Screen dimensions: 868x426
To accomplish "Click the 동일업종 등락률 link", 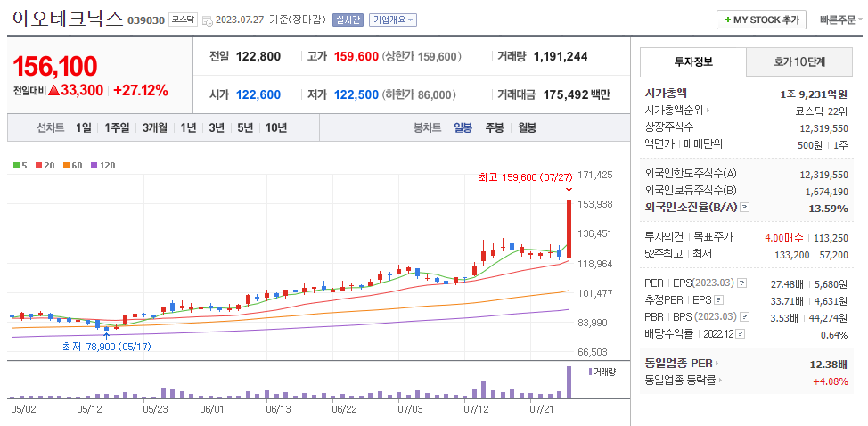I will pos(681,381).
